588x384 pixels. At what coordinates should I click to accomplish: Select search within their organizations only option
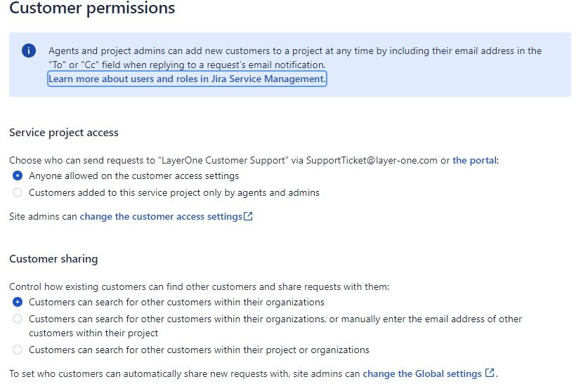tap(18, 302)
